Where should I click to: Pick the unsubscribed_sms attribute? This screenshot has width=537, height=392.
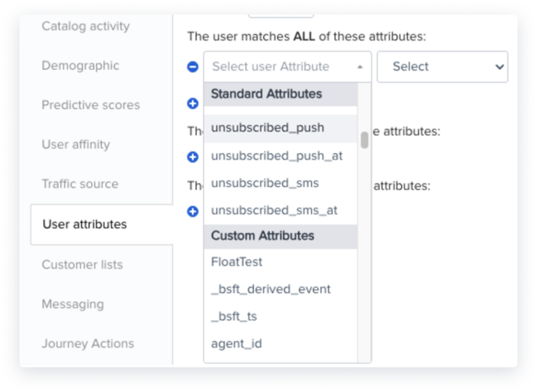pos(280,183)
